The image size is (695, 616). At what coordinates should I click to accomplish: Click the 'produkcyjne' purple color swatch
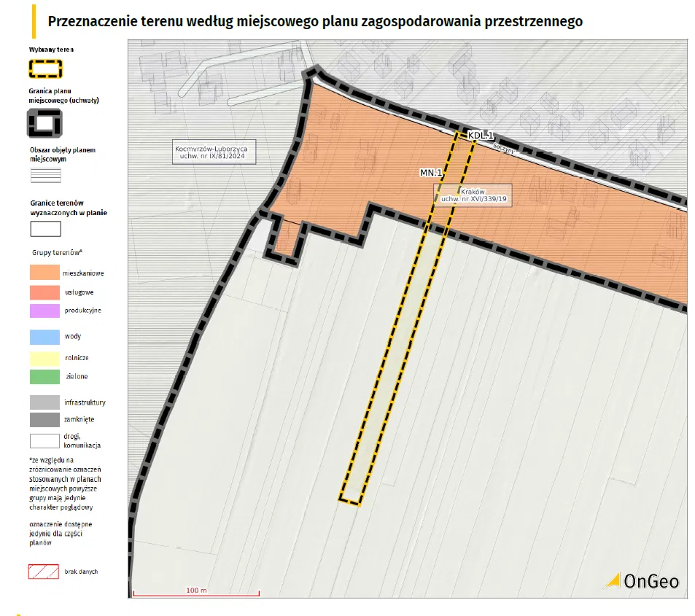coord(45,311)
